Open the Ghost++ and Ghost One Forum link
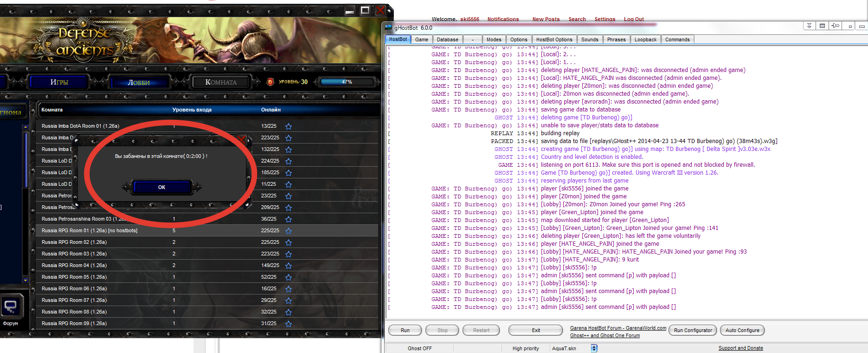 [x=605, y=335]
